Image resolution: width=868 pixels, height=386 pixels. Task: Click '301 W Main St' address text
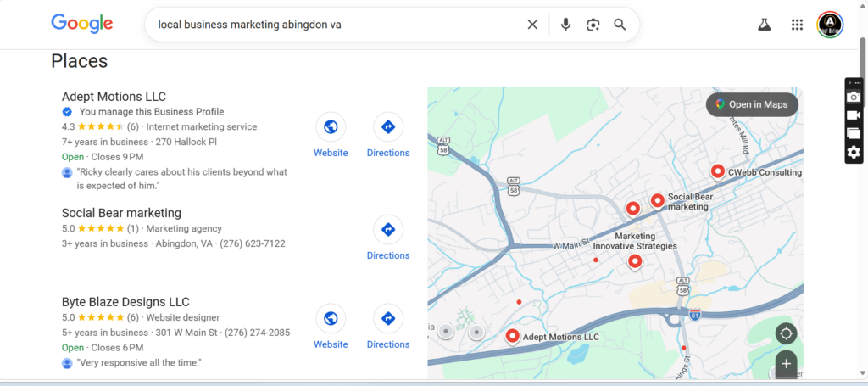[x=186, y=333]
